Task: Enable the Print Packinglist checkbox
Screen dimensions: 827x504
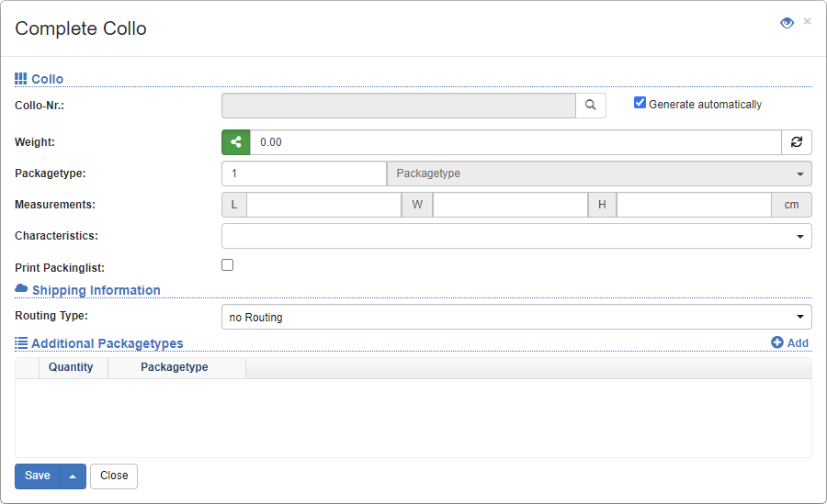Action: coord(228,265)
